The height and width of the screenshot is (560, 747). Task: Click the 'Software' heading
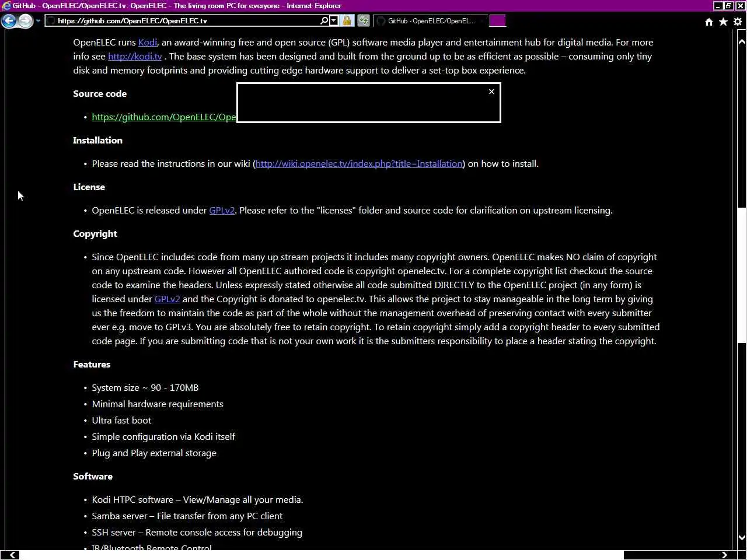pyautogui.click(x=93, y=477)
